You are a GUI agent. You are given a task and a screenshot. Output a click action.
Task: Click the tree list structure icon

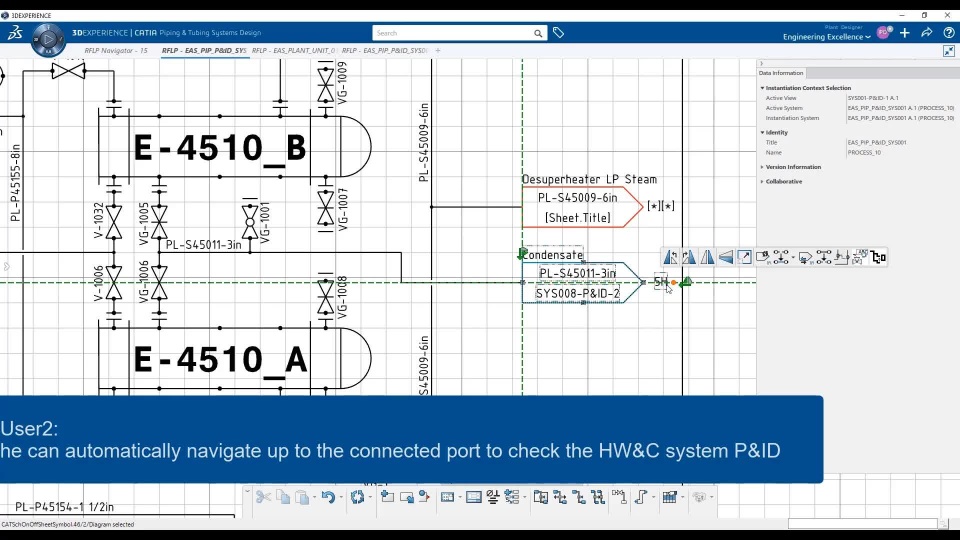click(512, 497)
